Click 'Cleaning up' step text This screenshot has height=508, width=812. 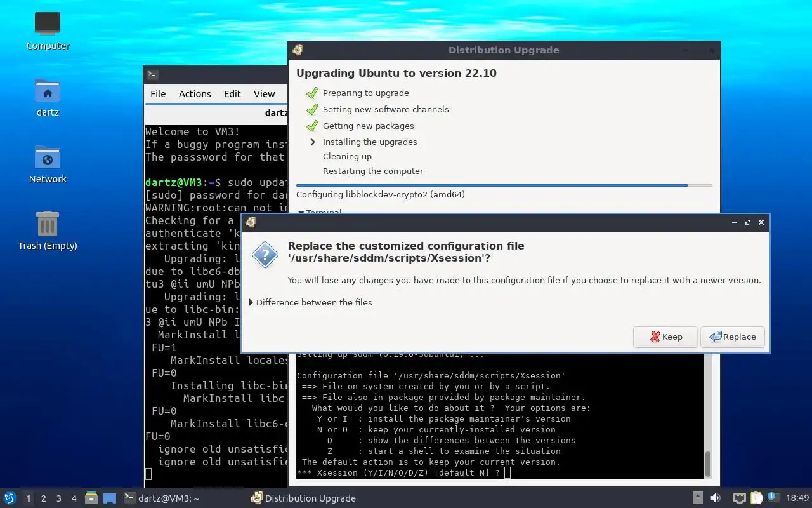[347, 156]
